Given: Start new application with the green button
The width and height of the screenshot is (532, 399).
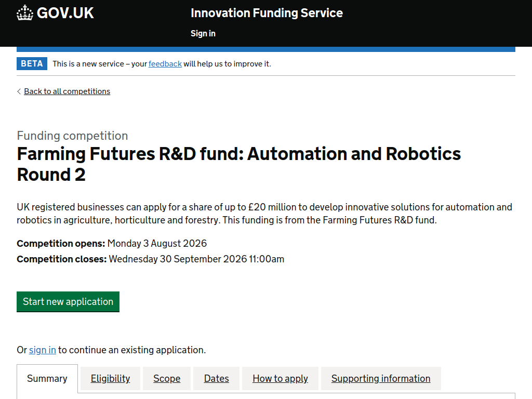Looking at the screenshot, I should pos(68,302).
